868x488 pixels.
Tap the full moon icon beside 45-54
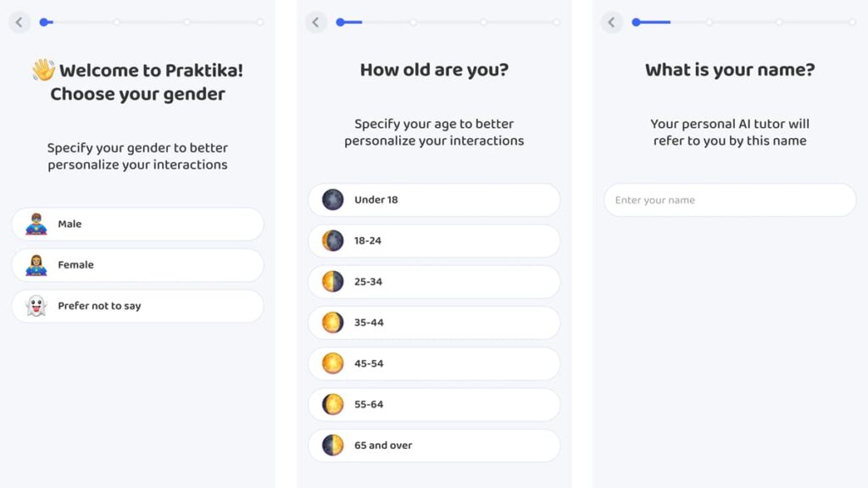[x=333, y=363]
